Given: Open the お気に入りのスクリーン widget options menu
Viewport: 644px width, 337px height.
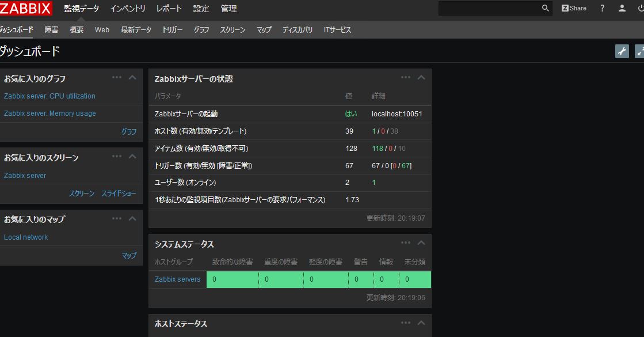Looking at the screenshot, I should click(x=117, y=156).
